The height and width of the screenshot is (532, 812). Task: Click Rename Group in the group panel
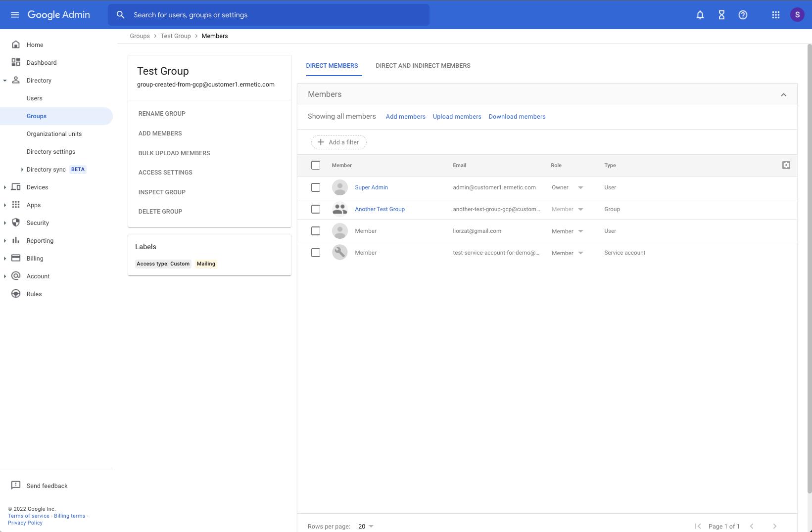click(x=162, y=113)
